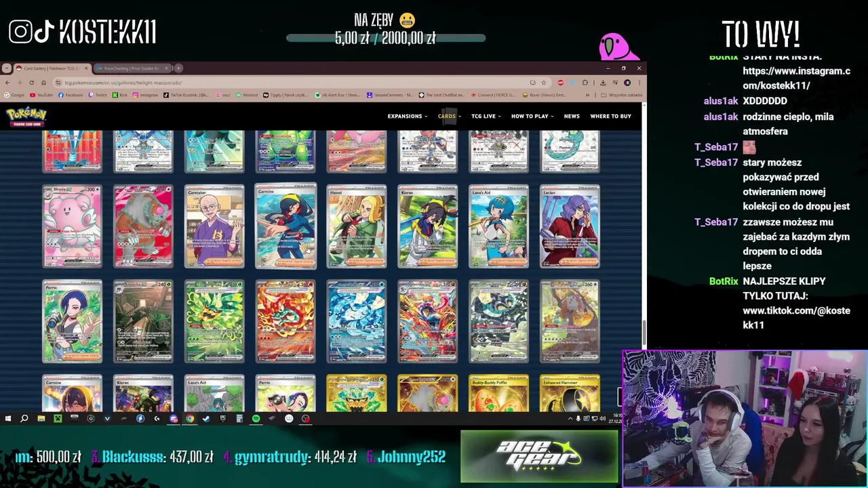The width and height of the screenshot is (868, 488).
Task: Open the Carmine trainer card in second row
Action: (x=285, y=227)
